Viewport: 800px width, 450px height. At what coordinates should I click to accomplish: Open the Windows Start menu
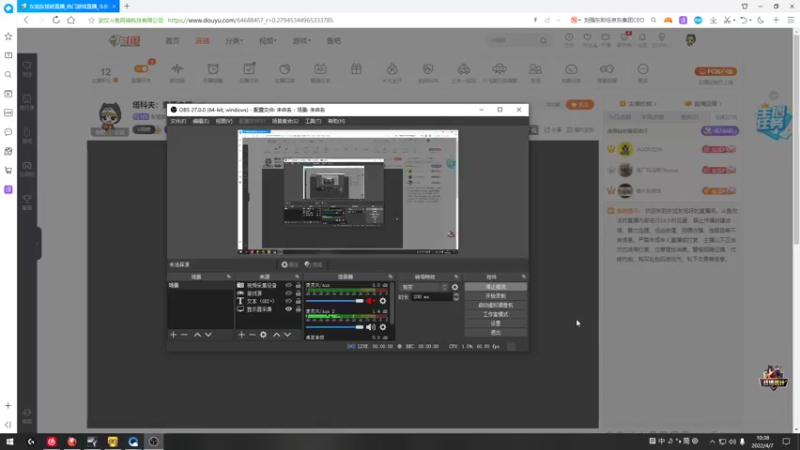(10, 441)
